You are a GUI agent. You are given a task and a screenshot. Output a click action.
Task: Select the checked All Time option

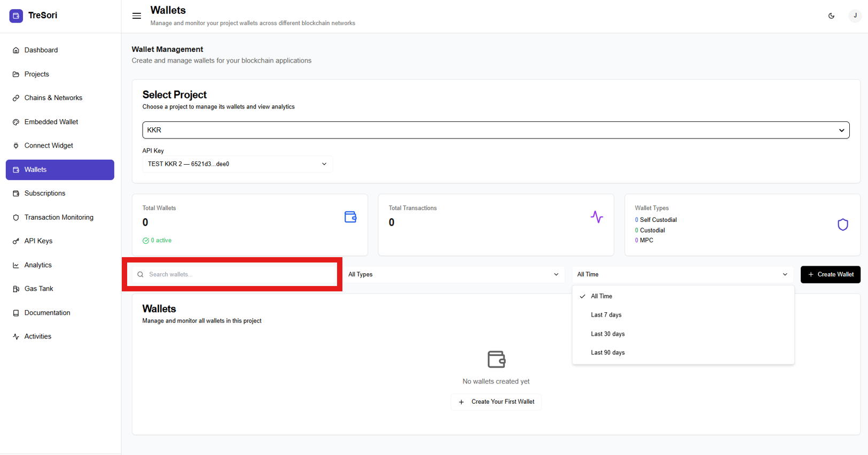coord(601,296)
